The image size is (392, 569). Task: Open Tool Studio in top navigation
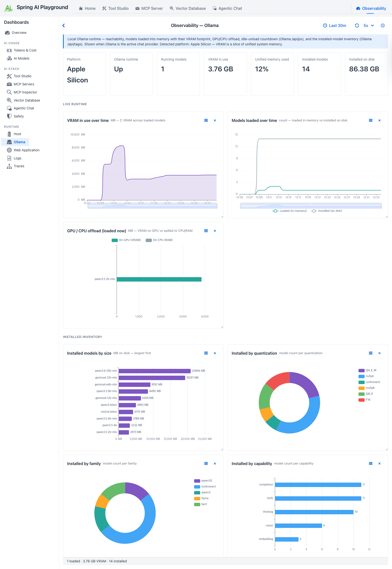(x=115, y=8)
